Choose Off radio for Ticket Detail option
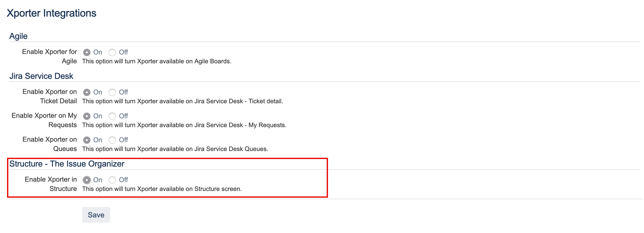This screenshot has height=233, width=644. click(x=112, y=92)
